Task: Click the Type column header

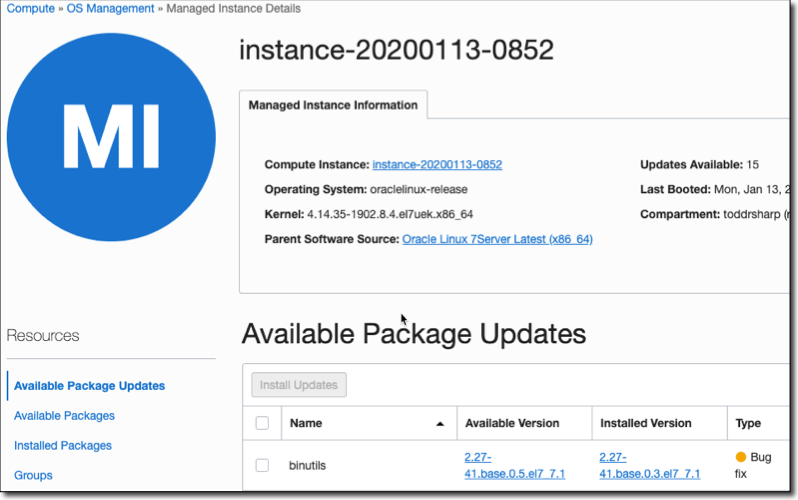Action: tap(748, 424)
